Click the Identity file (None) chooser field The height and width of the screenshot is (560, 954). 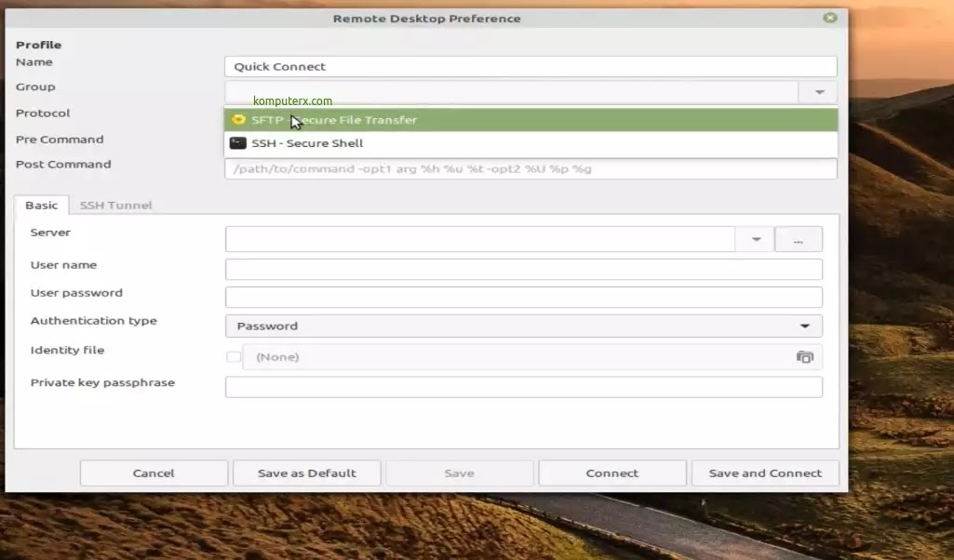532,357
